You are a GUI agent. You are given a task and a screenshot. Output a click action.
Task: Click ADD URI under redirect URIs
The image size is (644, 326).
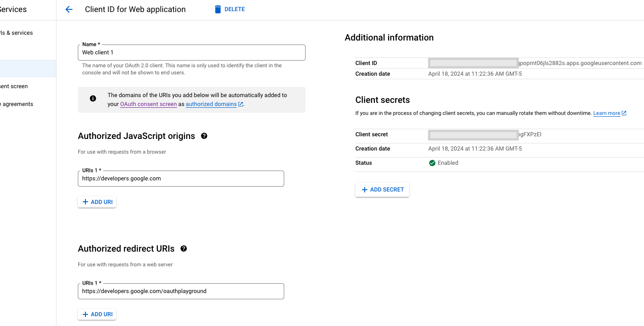(97, 314)
